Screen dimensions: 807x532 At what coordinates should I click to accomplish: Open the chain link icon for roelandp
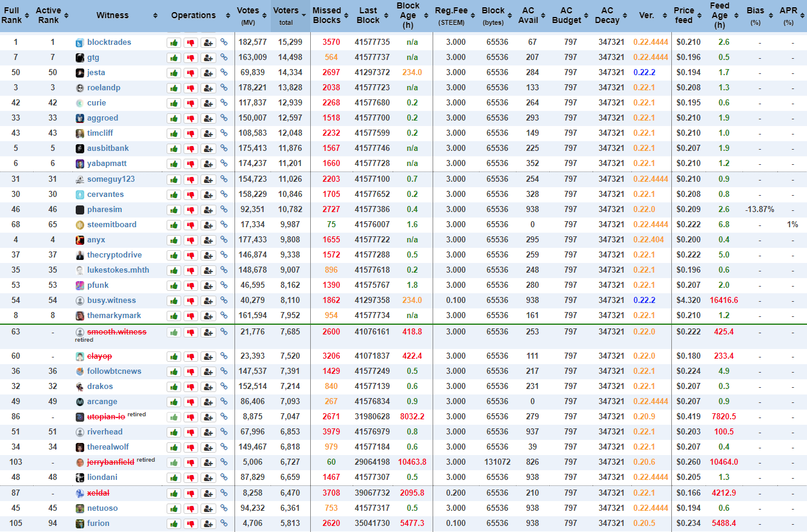[224, 88]
